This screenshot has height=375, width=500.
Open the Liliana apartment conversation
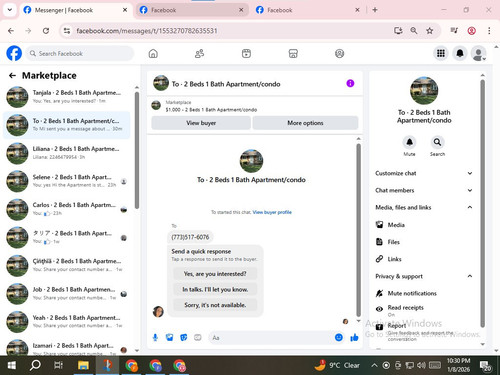click(67, 153)
